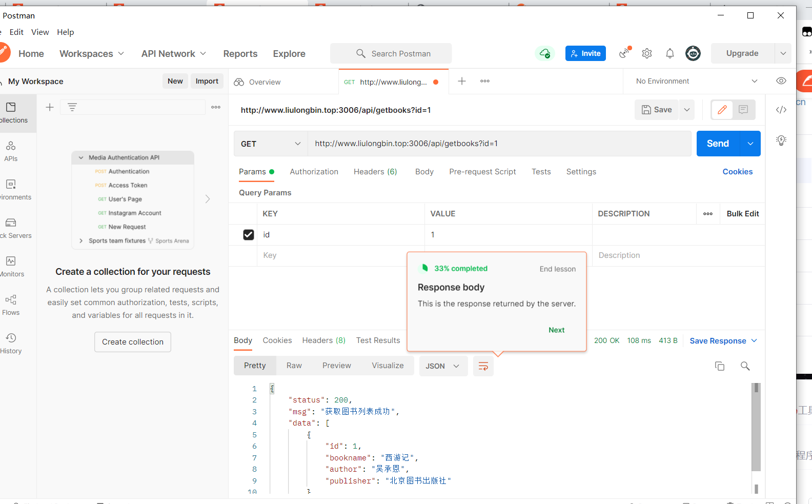The image size is (812, 504).
Task: Open the GET method dropdown
Action: [x=271, y=144]
